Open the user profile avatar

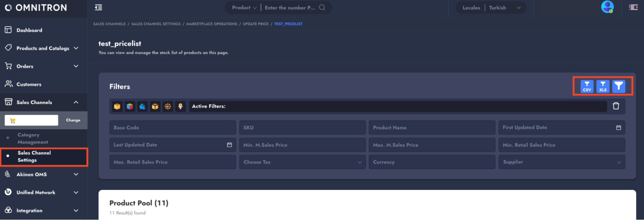point(607,7)
